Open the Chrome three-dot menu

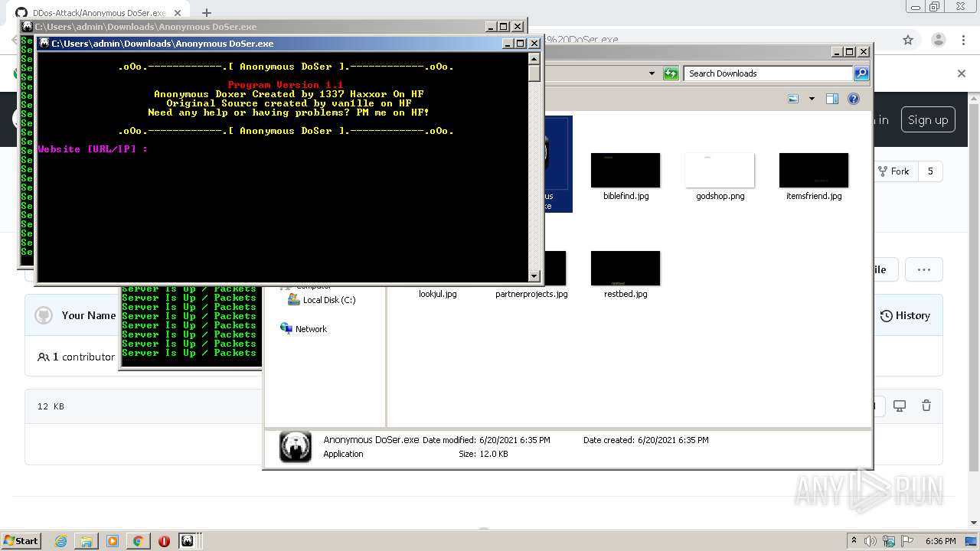click(964, 40)
